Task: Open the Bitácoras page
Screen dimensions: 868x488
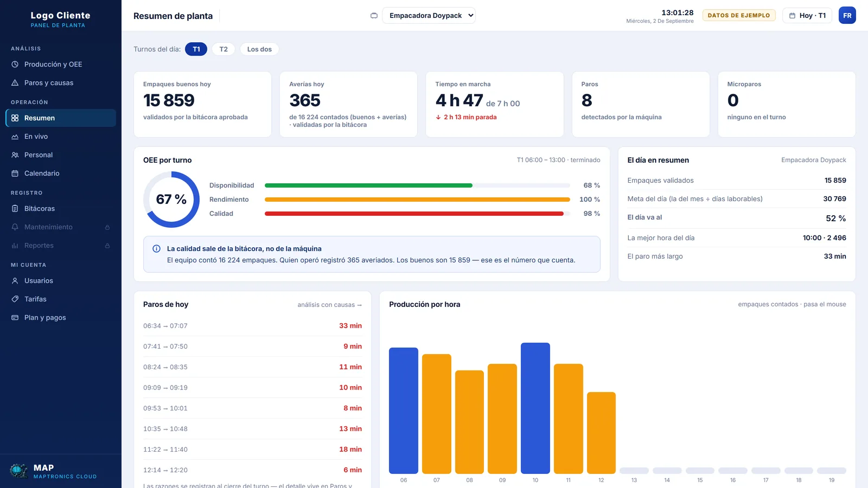Action: (61, 209)
